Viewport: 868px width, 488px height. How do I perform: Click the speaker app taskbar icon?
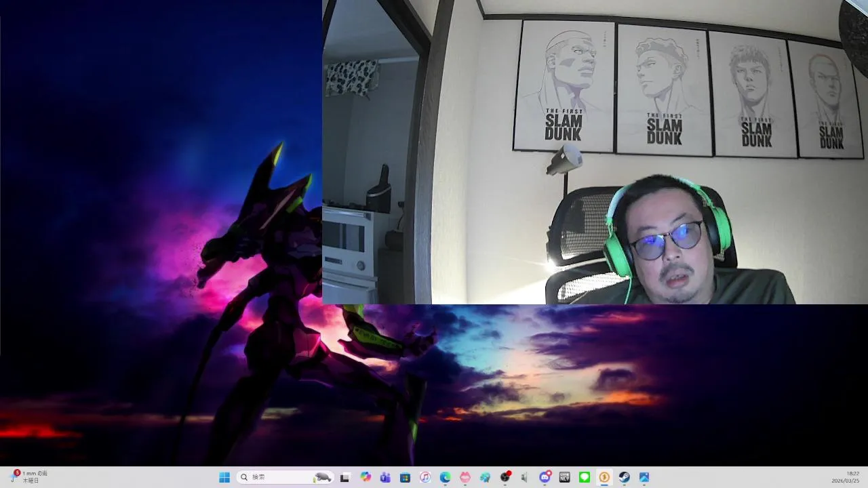point(525,477)
